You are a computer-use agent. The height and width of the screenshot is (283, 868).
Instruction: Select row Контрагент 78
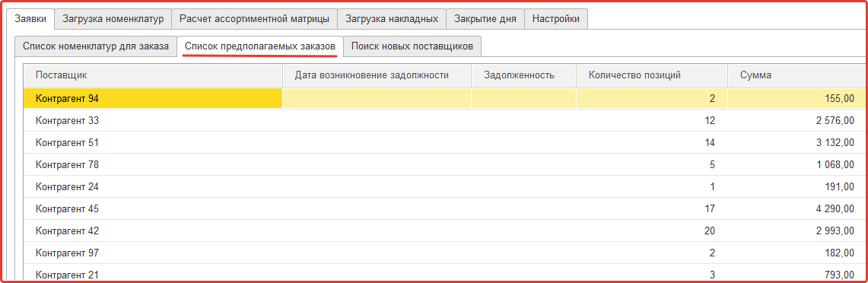click(445, 164)
